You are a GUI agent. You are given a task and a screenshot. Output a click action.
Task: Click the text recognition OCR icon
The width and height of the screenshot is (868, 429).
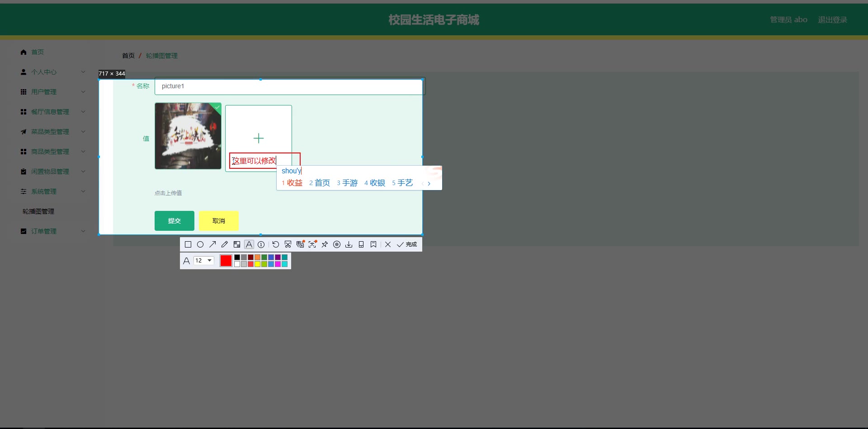click(312, 244)
